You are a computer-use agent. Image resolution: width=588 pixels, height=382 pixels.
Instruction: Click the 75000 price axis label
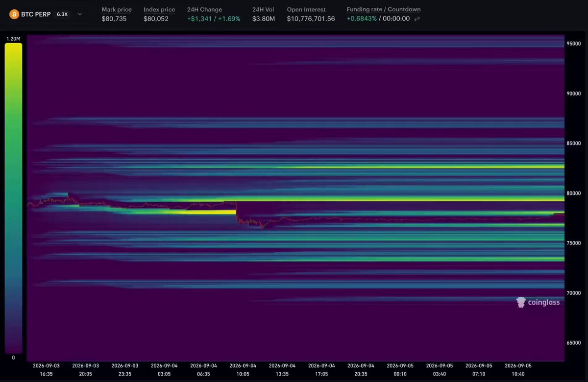tap(574, 243)
